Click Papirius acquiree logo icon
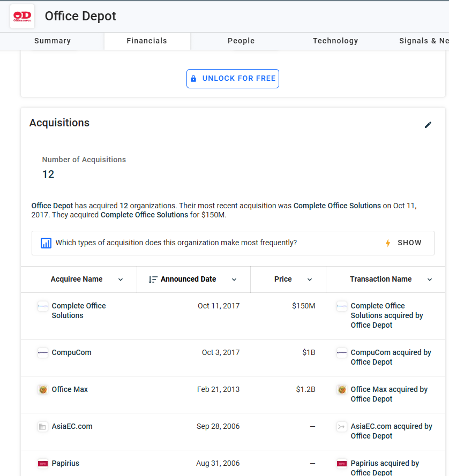This screenshot has height=476, width=449. point(43,464)
